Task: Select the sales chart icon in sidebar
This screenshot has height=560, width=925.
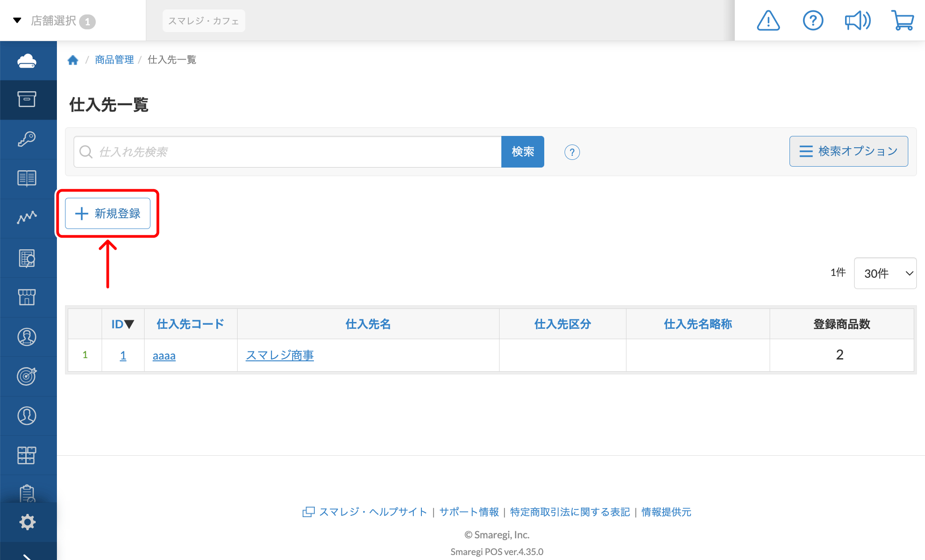Action: pyautogui.click(x=28, y=218)
